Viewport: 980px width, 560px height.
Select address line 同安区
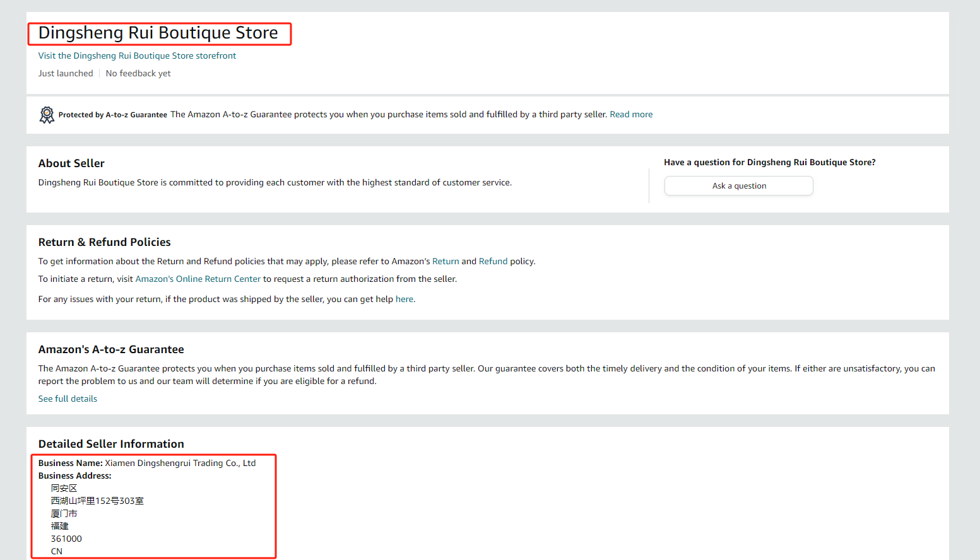64,488
